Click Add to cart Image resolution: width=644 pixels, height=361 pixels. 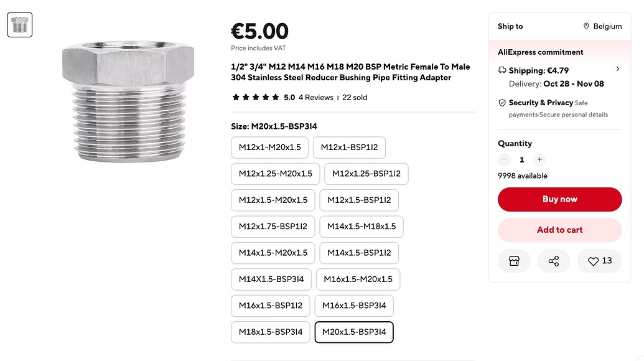click(559, 230)
